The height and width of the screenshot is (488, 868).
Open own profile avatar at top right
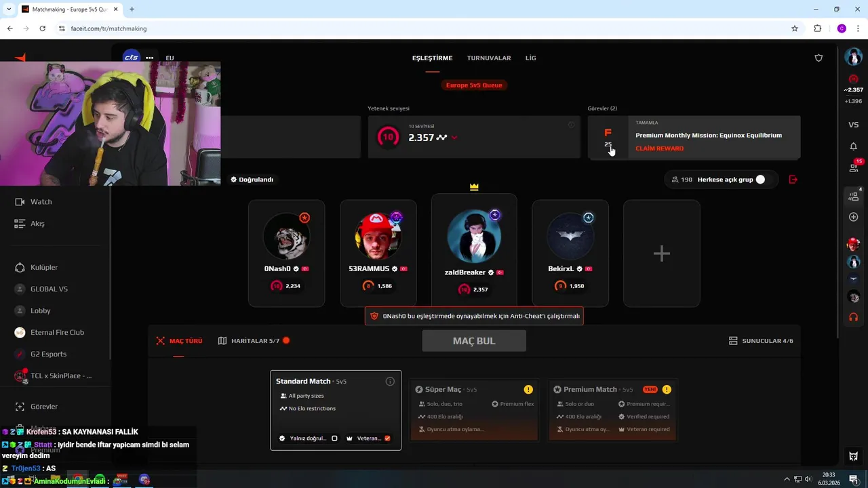(x=854, y=57)
